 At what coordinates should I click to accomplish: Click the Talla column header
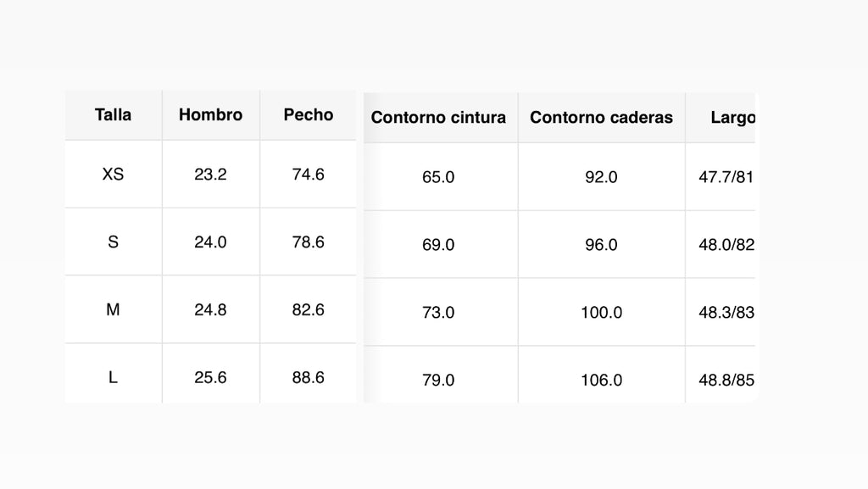(x=113, y=115)
